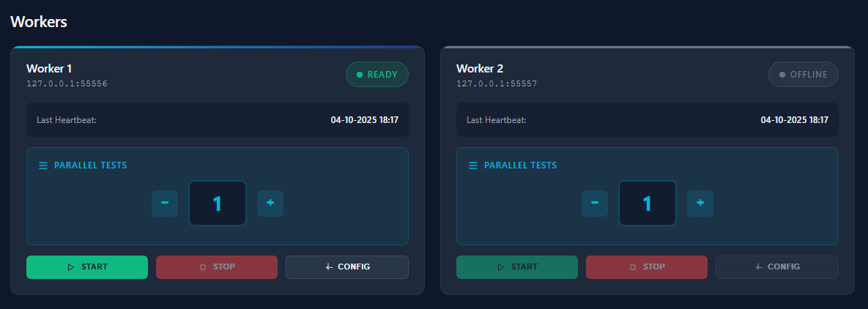Click the address 127.0.0.1:55557

point(497,83)
